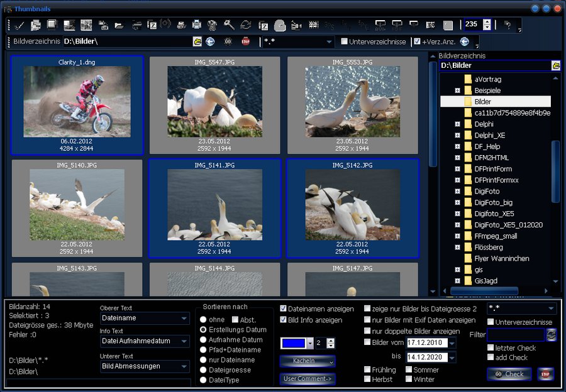Select the Delphi_XE folder in the tree
566x392 pixels.
[489, 135]
